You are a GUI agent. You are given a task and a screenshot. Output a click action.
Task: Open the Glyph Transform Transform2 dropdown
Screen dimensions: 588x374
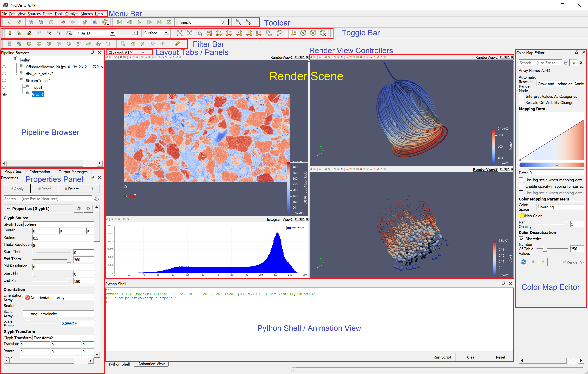point(64,338)
